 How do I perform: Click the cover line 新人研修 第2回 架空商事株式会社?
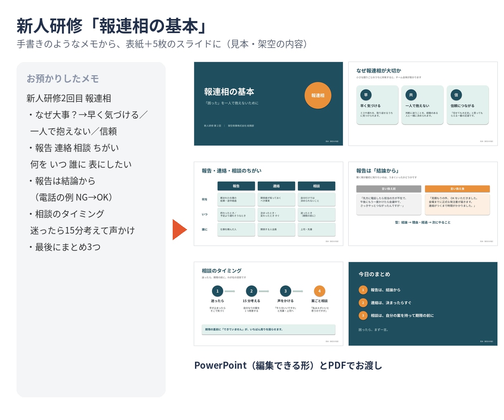click(x=229, y=126)
